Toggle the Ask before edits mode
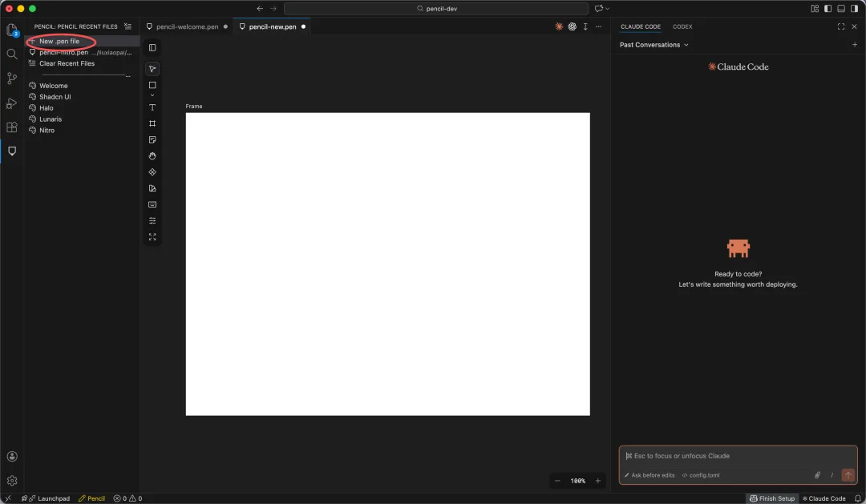This screenshot has width=866, height=504. coord(649,475)
